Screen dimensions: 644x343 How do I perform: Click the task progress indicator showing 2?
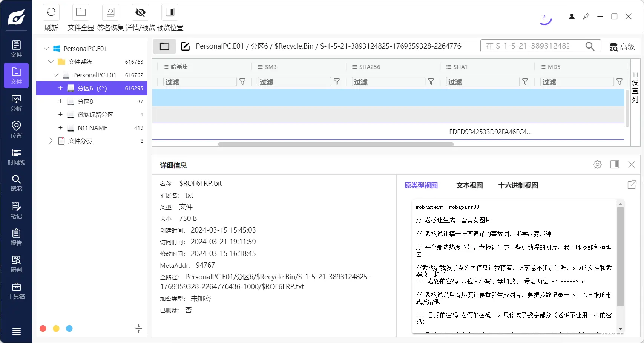(545, 19)
